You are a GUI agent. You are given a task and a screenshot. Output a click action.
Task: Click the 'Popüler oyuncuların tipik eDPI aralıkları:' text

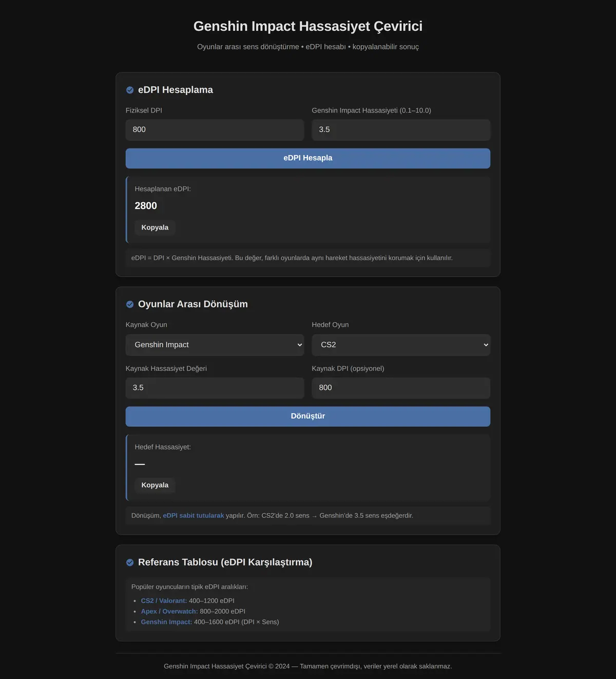point(189,587)
